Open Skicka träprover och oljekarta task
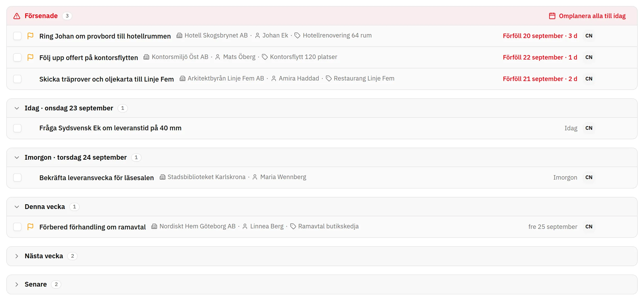 106,79
